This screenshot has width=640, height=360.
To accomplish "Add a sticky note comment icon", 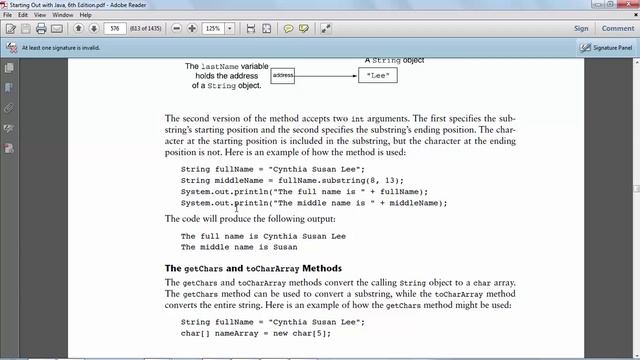I will (x=288, y=29).
